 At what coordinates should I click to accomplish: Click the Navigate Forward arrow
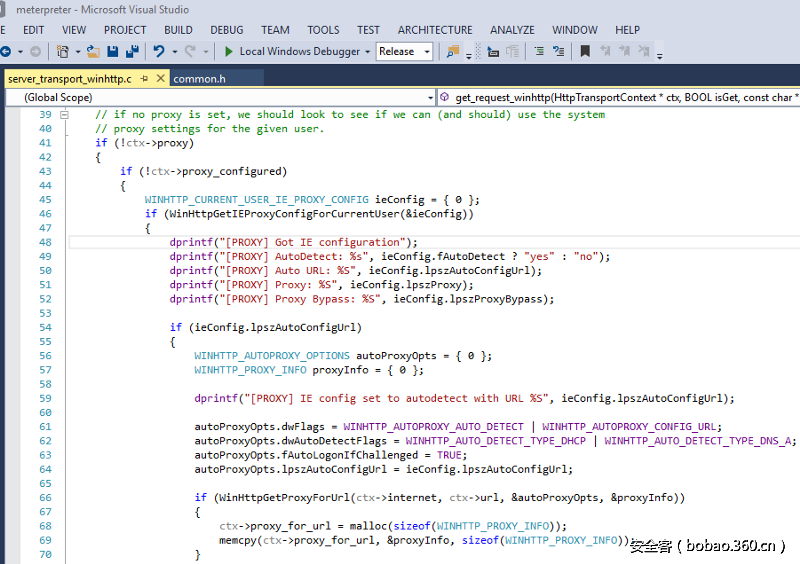(36, 51)
